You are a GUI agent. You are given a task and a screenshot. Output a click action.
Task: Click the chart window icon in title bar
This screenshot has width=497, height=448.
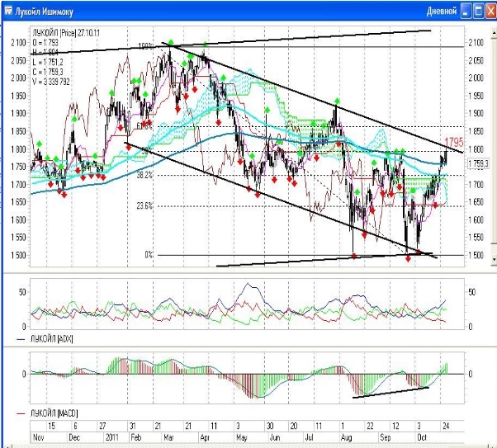pos(8,11)
